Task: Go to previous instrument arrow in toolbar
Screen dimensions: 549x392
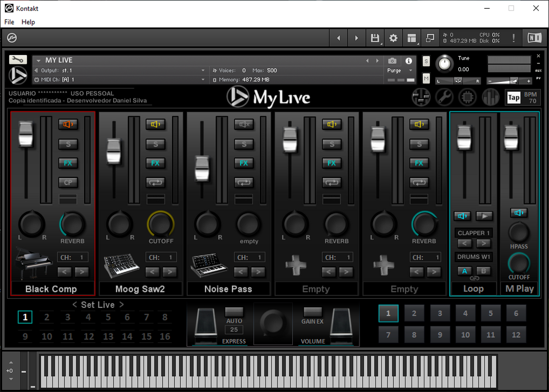Action: click(x=338, y=38)
